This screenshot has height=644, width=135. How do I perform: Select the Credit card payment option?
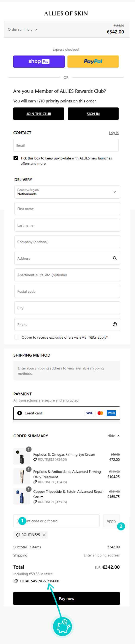pyautogui.click(x=19, y=413)
